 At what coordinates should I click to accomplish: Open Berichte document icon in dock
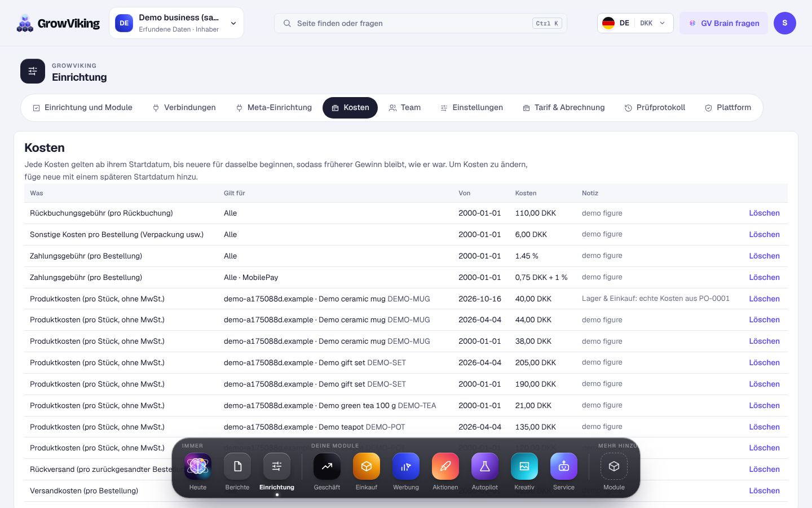click(x=237, y=467)
